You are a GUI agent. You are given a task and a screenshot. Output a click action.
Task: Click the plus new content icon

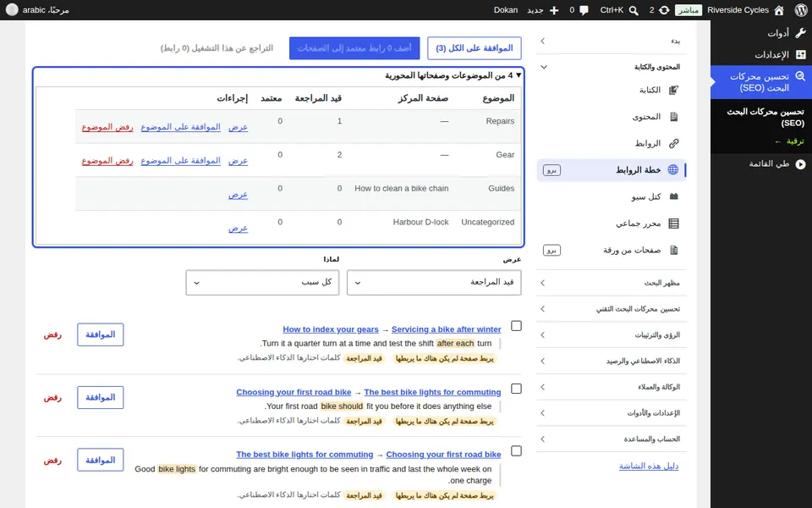pos(553,10)
